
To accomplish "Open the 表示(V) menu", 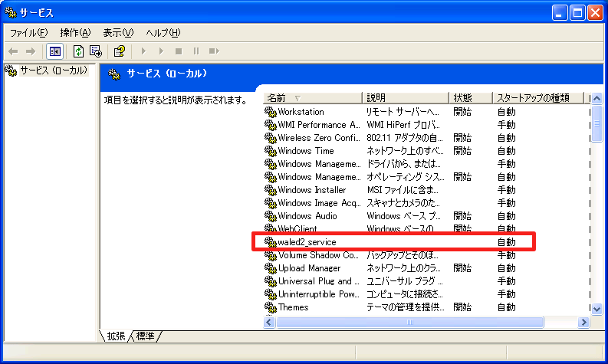I will pyautogui.click(x=118, y=33).
